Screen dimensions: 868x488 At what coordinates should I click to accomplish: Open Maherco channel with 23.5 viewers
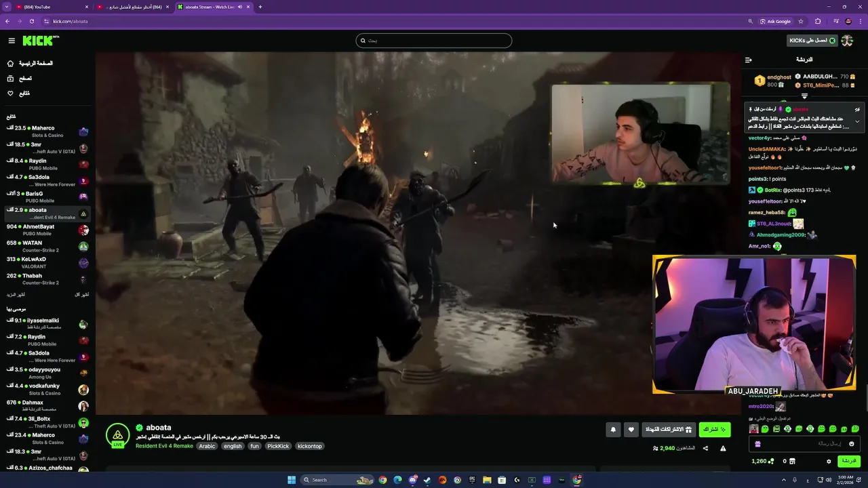click(47, 131)
